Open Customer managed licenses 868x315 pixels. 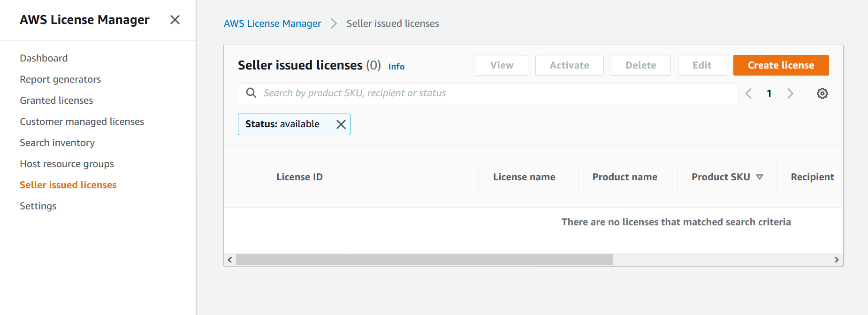tap(82, 122)
